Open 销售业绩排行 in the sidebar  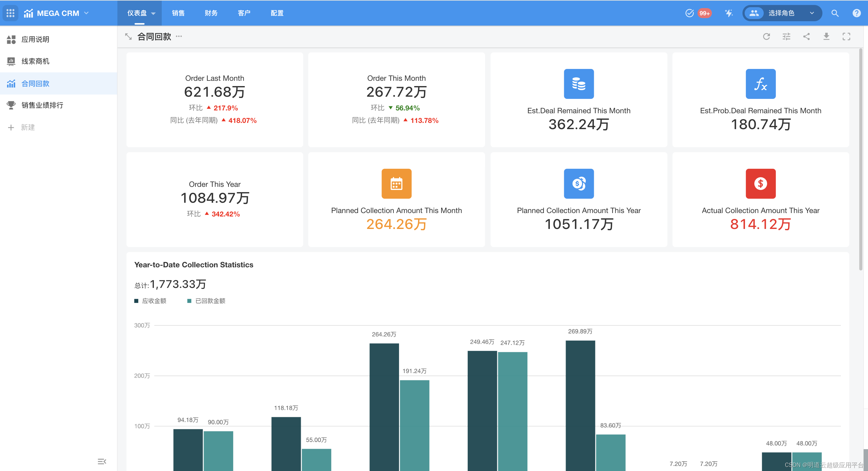tap(59, 105)
